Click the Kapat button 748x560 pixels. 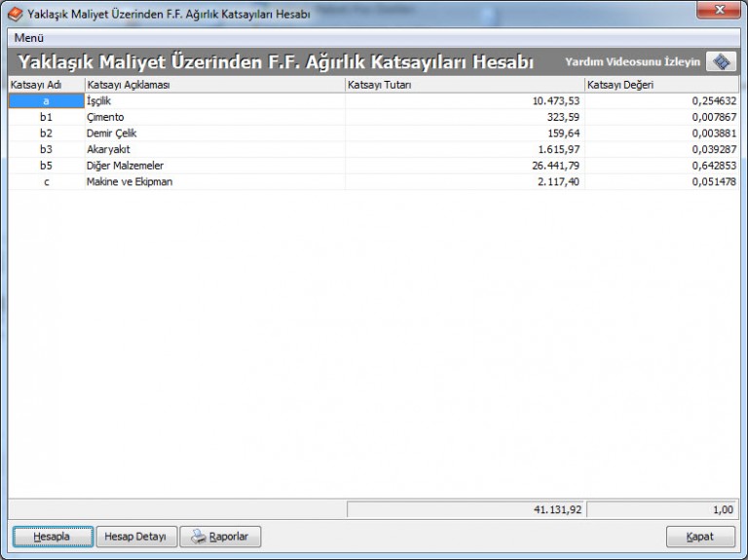click(x=699, y=537)
